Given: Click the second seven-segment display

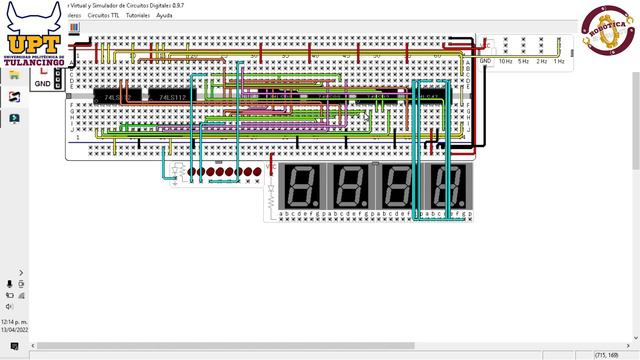Looking at the screenshot, I should (351, 186).
